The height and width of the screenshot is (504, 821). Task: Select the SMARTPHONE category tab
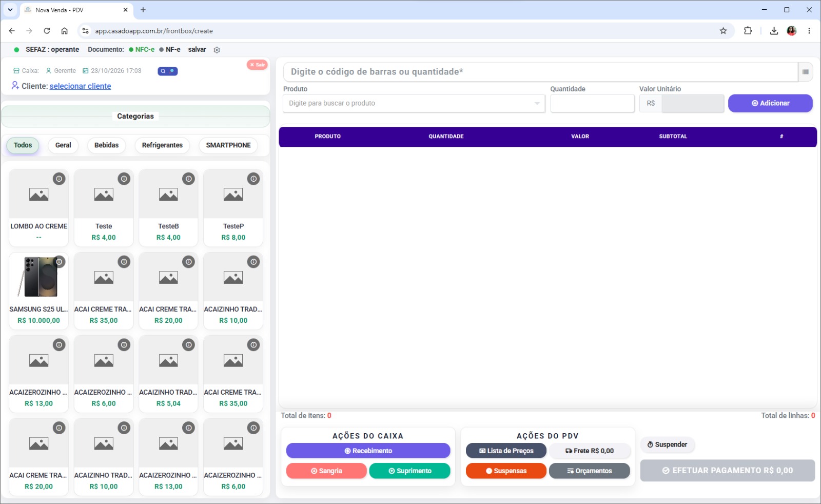pos(228,145)
